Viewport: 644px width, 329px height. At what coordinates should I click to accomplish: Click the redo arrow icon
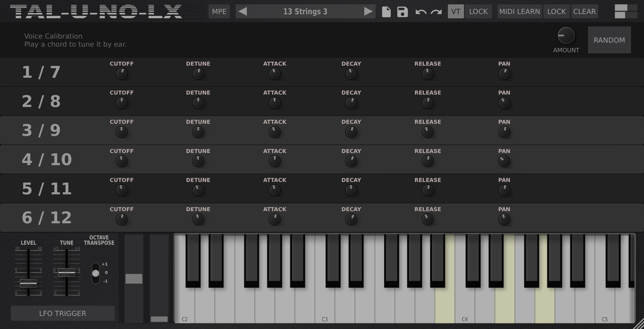coord(436,12)
